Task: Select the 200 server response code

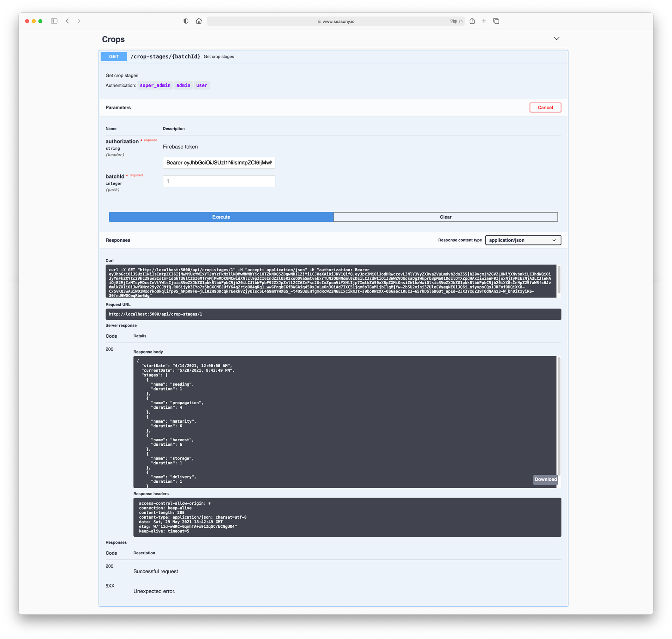Action: coord(110,349)
